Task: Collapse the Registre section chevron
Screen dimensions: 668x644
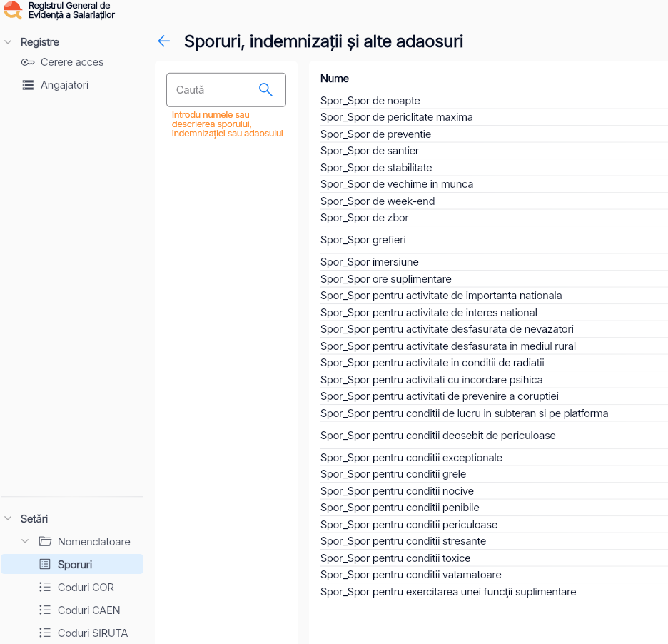Action: [8, 42]
